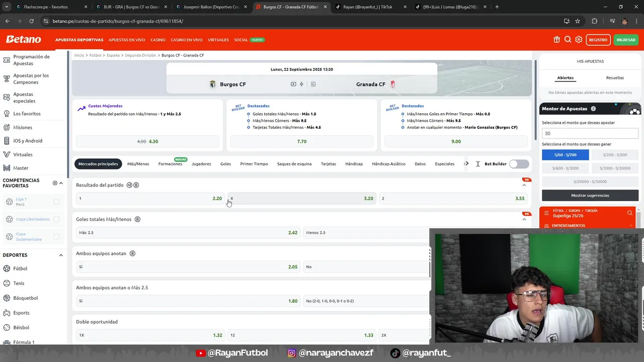Open the Mentor de Apuestas info icon

tap(593, 109)
